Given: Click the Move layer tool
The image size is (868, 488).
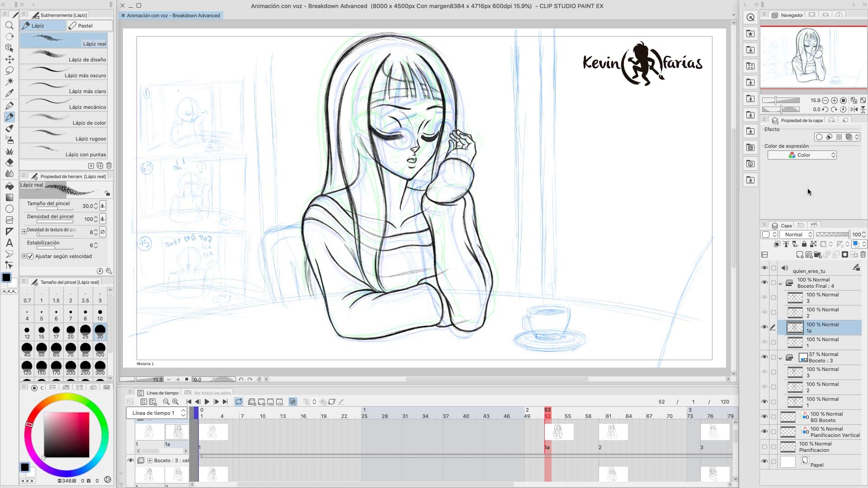Looking at the screenshot, I should click(9, 59).
